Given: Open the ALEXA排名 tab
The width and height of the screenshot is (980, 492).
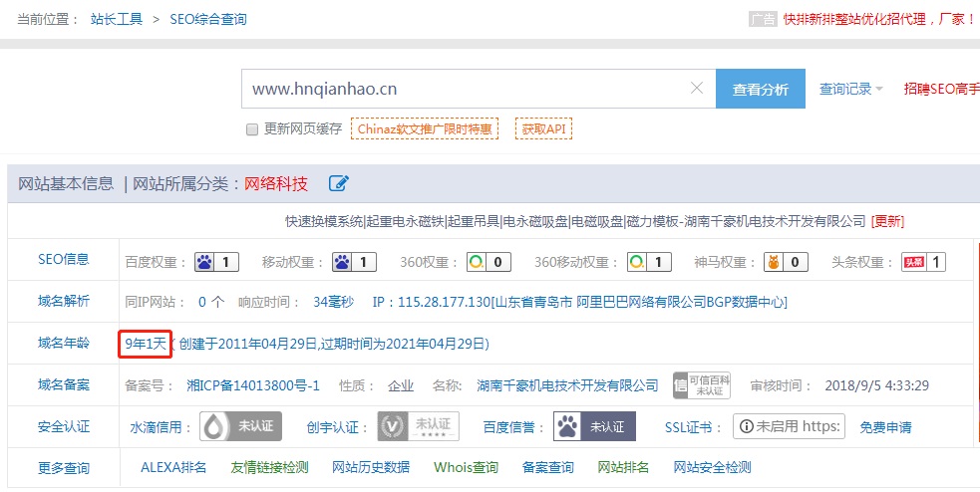Looking at the screenshot, I should point(173,467).
